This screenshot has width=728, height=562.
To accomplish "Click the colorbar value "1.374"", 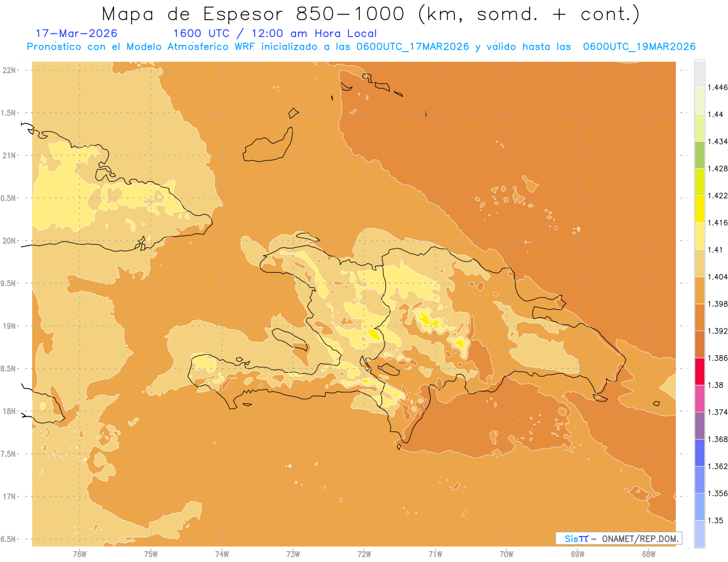I will (x=718, y=412).
